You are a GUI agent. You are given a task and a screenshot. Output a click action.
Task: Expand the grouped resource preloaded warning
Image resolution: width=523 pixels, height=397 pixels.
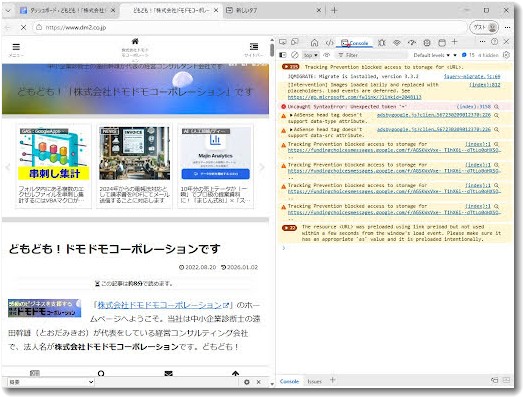[x=289, y=228]
